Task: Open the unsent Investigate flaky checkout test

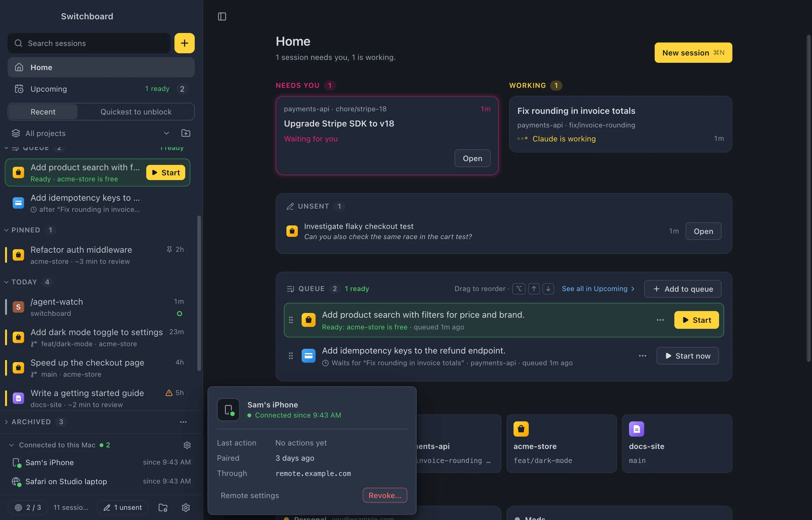Action: [x=703, y=231]
